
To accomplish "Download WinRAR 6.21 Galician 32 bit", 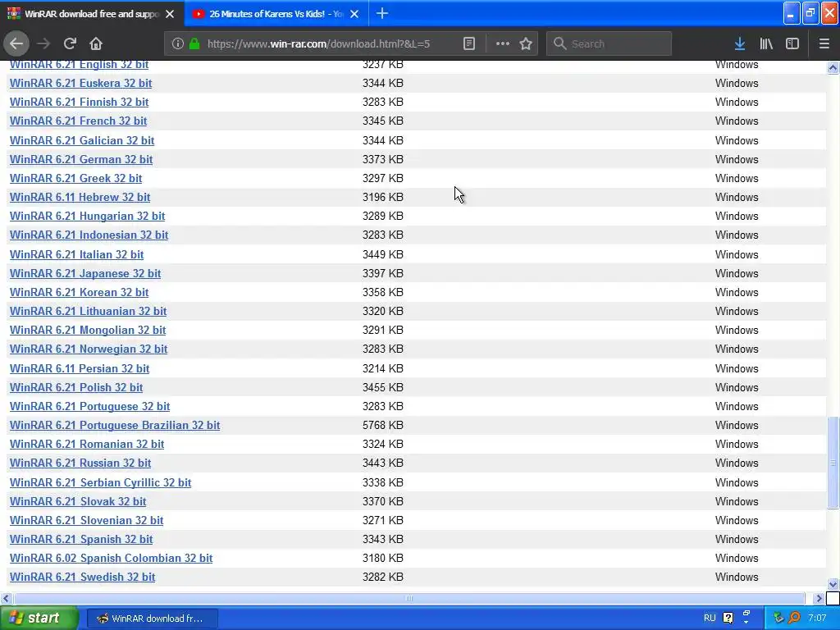I will [82, 140].
